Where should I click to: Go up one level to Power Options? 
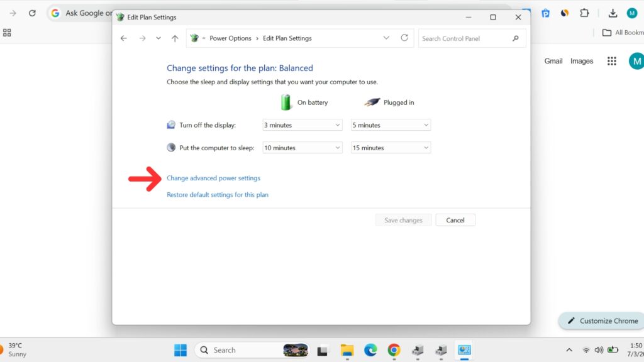tap(175, 38)
